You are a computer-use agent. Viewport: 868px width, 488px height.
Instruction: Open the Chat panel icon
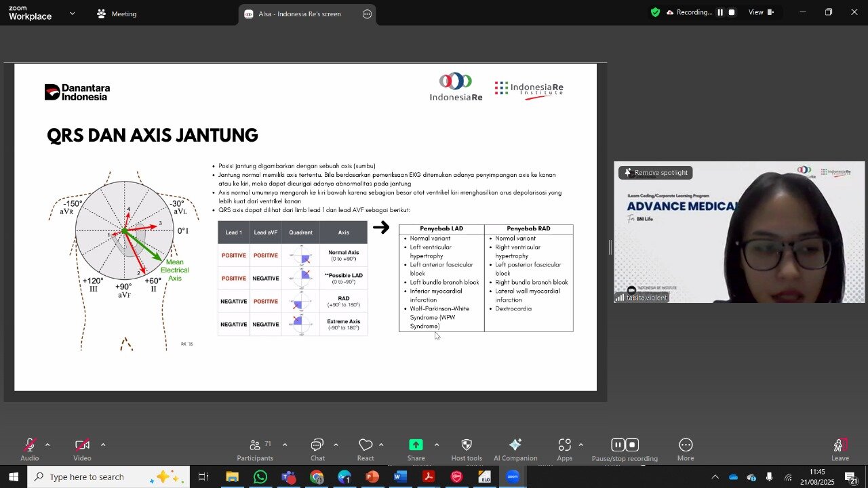click(x=317, y=445)
